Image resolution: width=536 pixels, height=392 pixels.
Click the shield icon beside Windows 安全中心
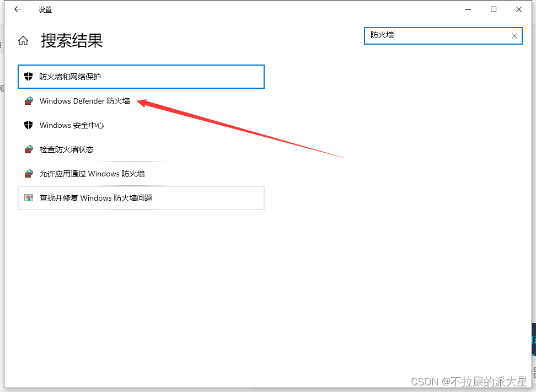(28, 125)
